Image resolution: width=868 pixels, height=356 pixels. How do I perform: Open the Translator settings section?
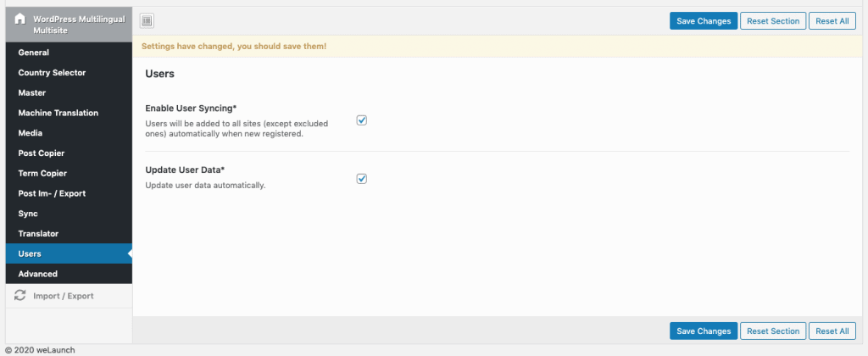coord(38,233)
